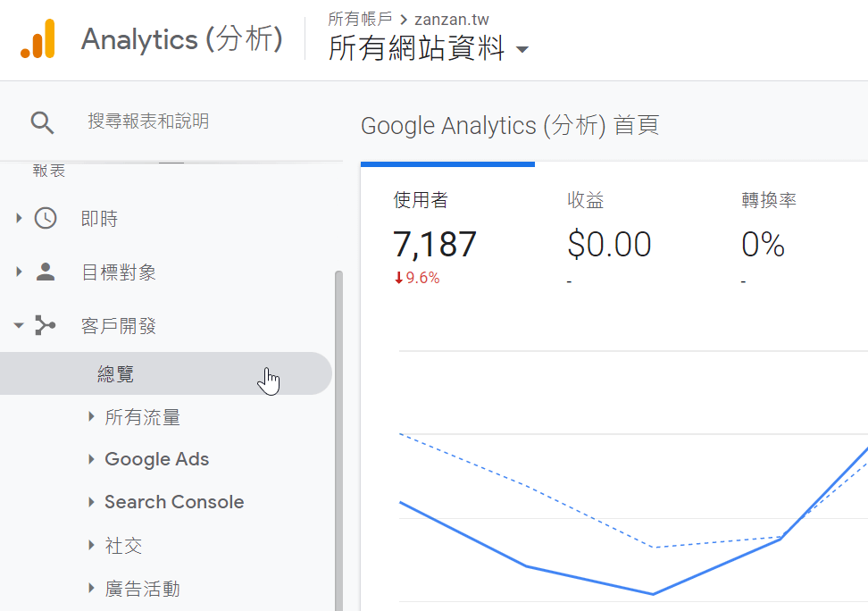868x611 pixels.
Task: Open the 所有網站資料 view dropdown arrow
Action: (x=522, y=49)
